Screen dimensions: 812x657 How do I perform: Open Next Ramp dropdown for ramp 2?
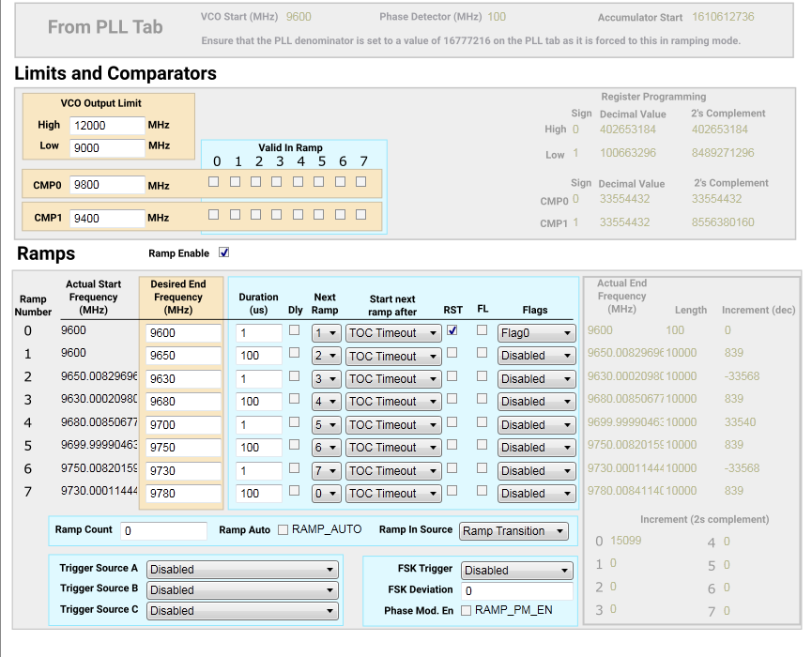tap(326, 379)
